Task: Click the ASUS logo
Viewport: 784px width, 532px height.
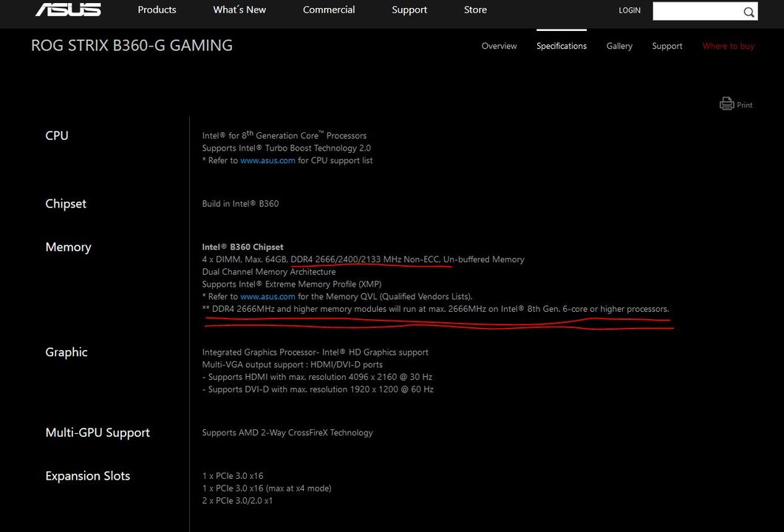Action: (x=68, y=10)
